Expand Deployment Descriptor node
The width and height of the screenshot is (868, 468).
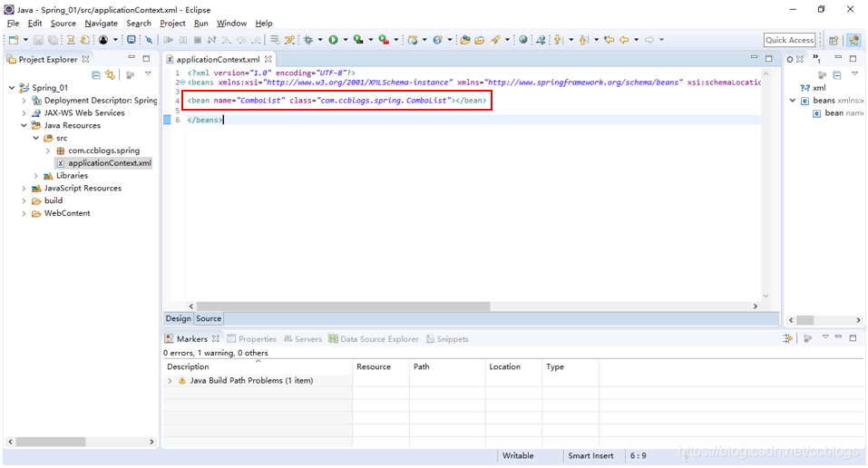(x=24, y=101)
